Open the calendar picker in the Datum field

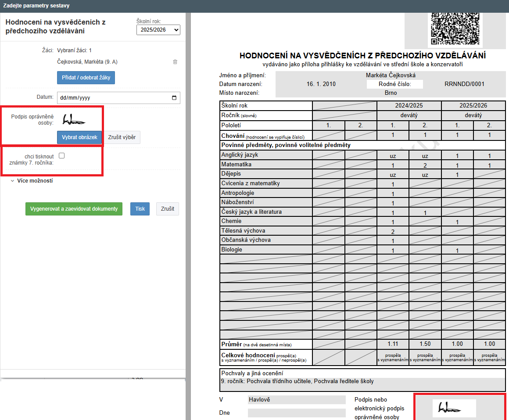(x=174, y=98)
